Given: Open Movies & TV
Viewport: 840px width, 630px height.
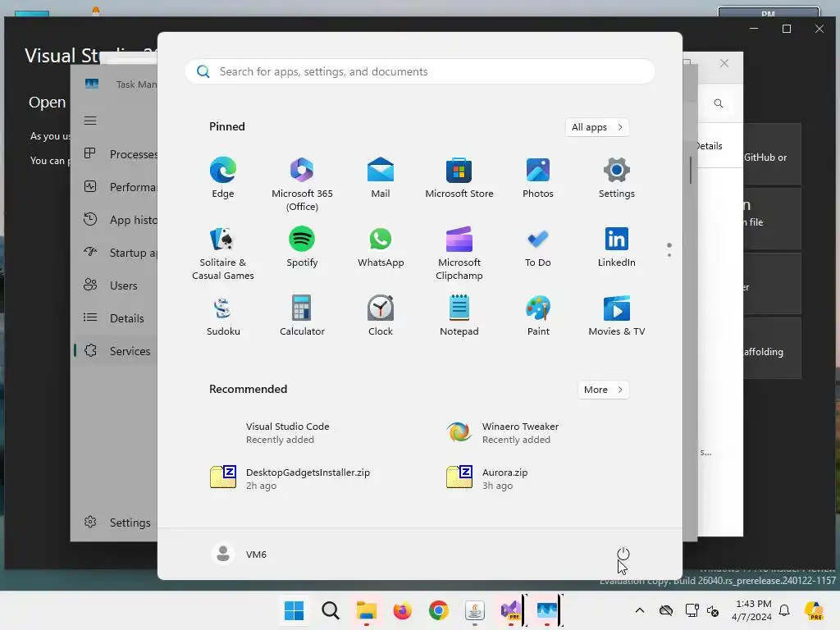Looking at the screenshot, I should 617,316.
